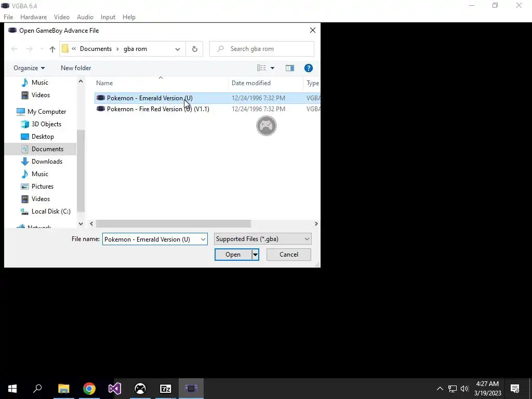Select Documents in the address breadcrumb

tap(96, 49)
